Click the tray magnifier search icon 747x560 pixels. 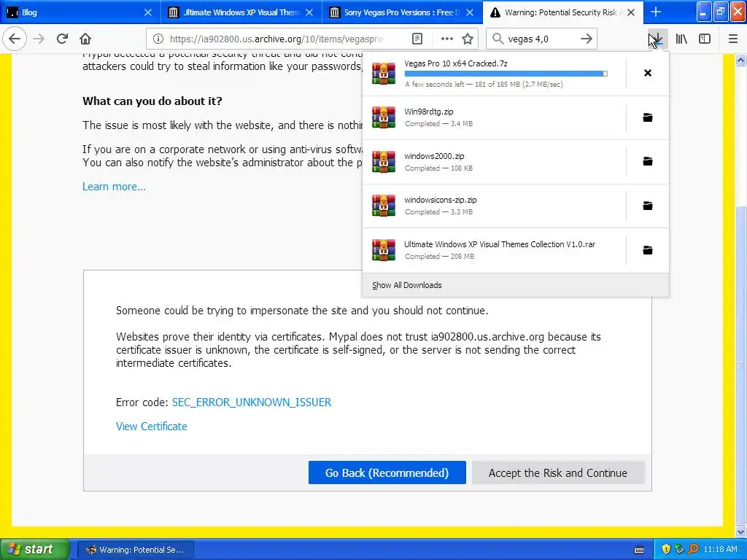pos(693,549)
